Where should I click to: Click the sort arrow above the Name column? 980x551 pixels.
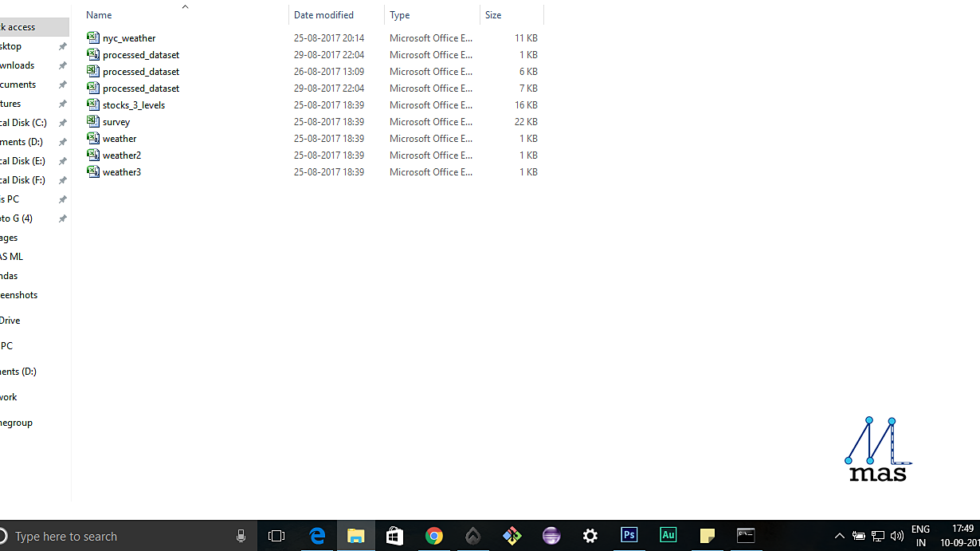[185, 6]
